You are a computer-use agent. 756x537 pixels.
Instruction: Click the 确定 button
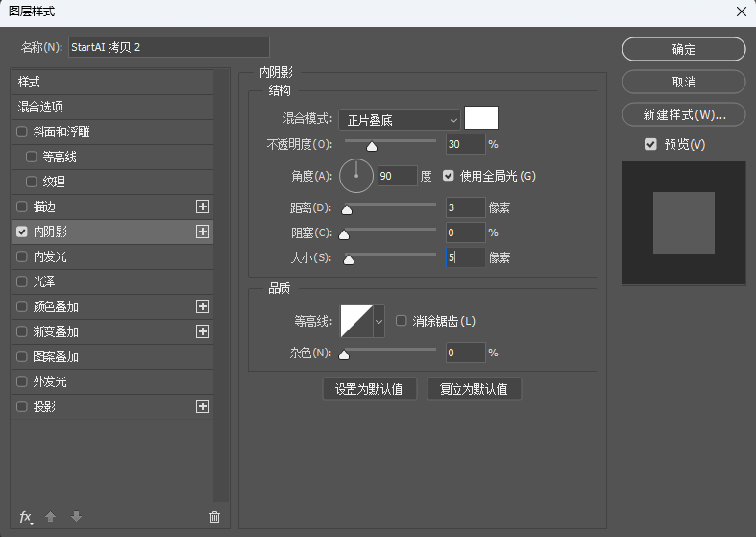tap(684, 49)
